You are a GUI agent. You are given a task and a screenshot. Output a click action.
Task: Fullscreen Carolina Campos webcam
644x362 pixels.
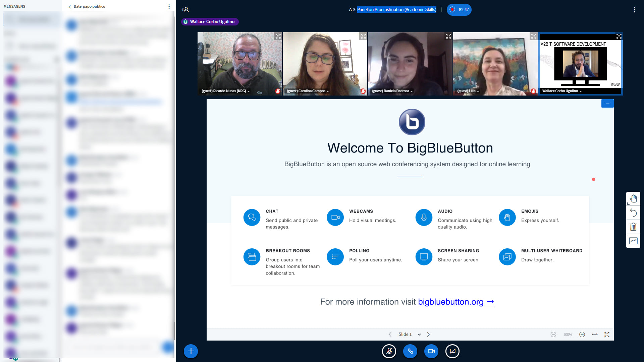[363, 36]
